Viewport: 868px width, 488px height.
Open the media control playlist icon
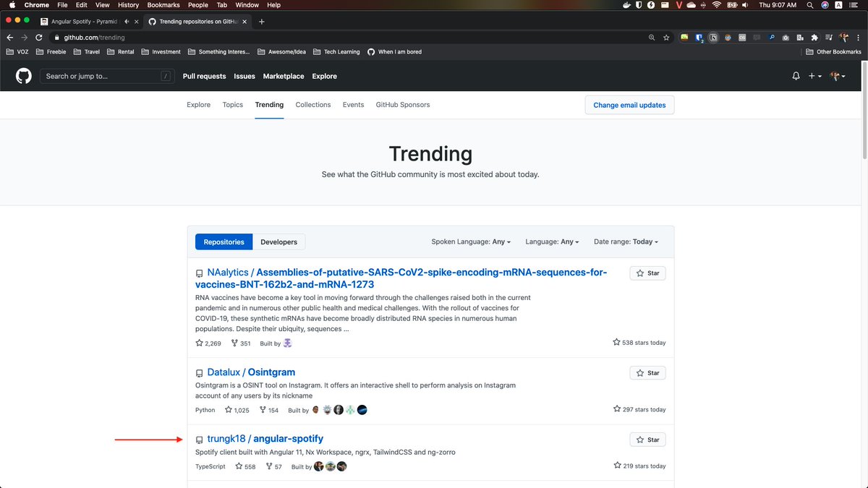(829, 38)
